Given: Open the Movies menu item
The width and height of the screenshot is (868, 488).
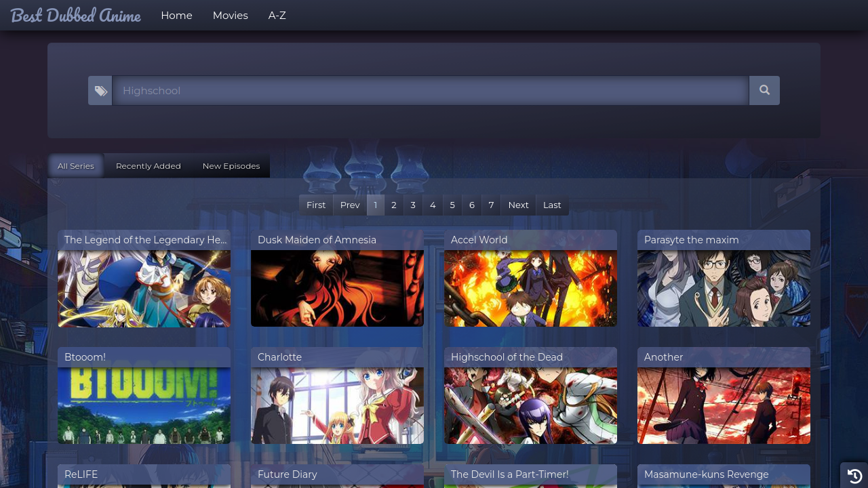Looking at the screenshot, I should point(230,16).
